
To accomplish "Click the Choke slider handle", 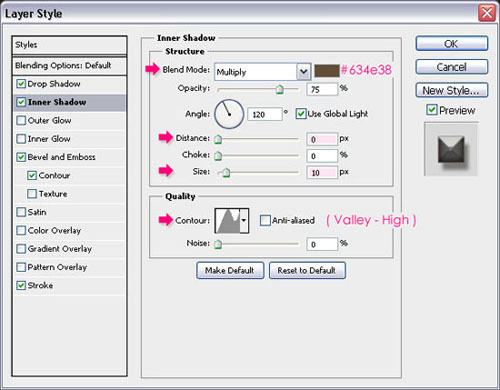I will click(x=218, y=156).
